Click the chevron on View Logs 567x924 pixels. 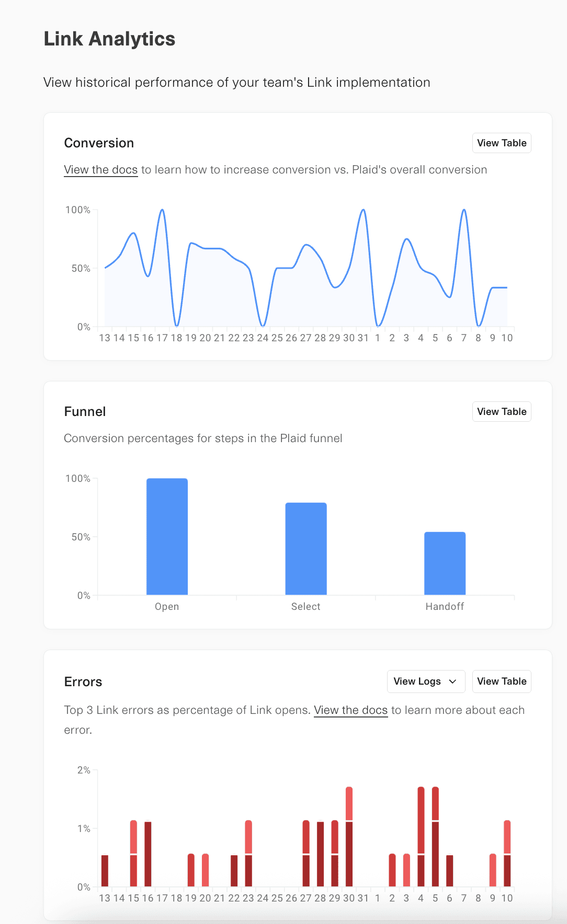point(453,682)
